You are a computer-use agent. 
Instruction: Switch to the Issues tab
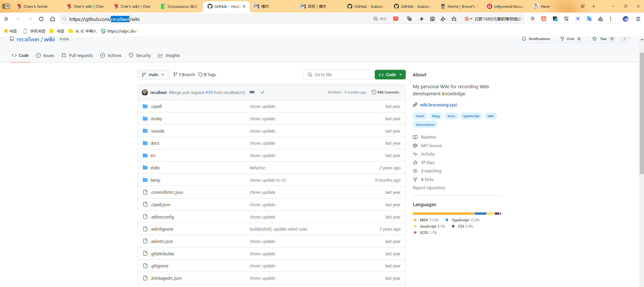pyautogui.click(x=45, y=55)
